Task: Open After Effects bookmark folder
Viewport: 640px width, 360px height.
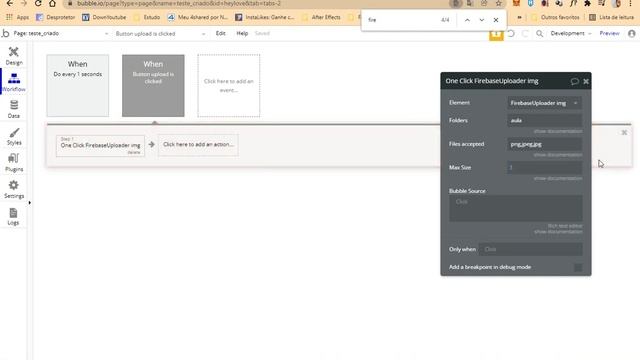Action: point(321,17)
